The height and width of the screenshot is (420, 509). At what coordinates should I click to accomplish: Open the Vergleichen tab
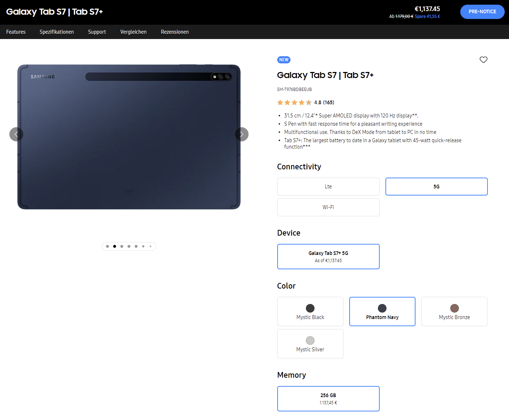point(133,32)
